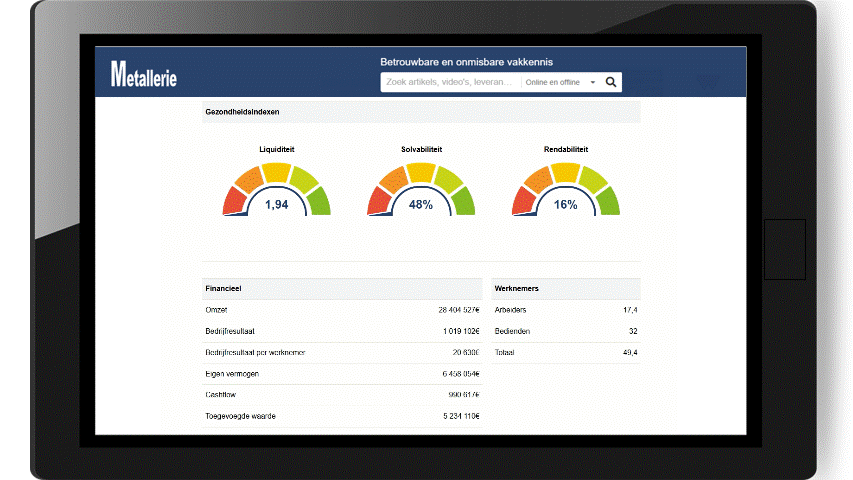Image resolution: width=853 pixels, height=480 pixels.
Task: Click the Solvabiliteit gauge value 48%
Action: (421, 204)
